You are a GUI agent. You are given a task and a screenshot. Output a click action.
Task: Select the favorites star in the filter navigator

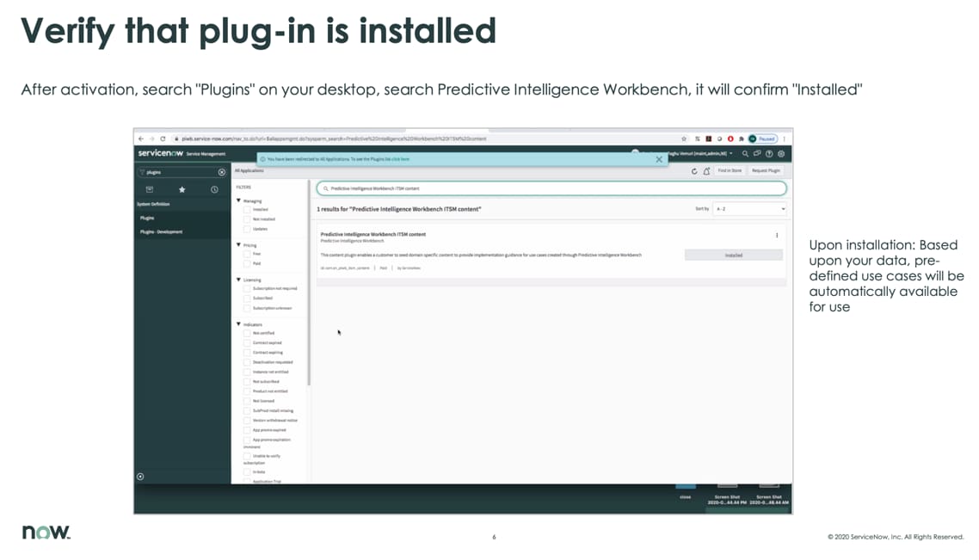182,189
